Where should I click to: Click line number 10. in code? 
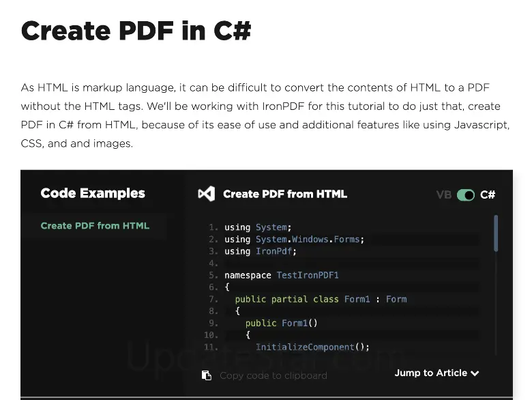point(211,335)
